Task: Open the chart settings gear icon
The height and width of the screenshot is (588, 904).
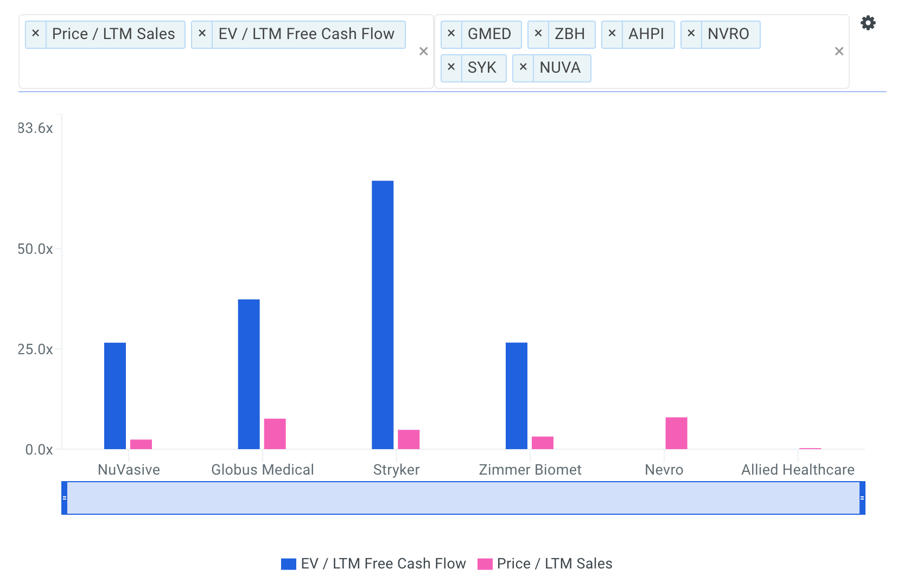Action: (868, 23)
